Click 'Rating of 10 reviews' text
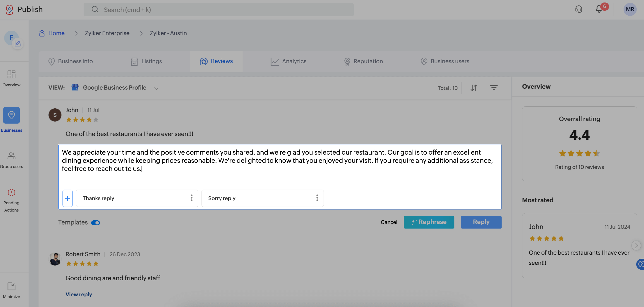This screenshot has width=644, height=307. [x=579, y=167]
